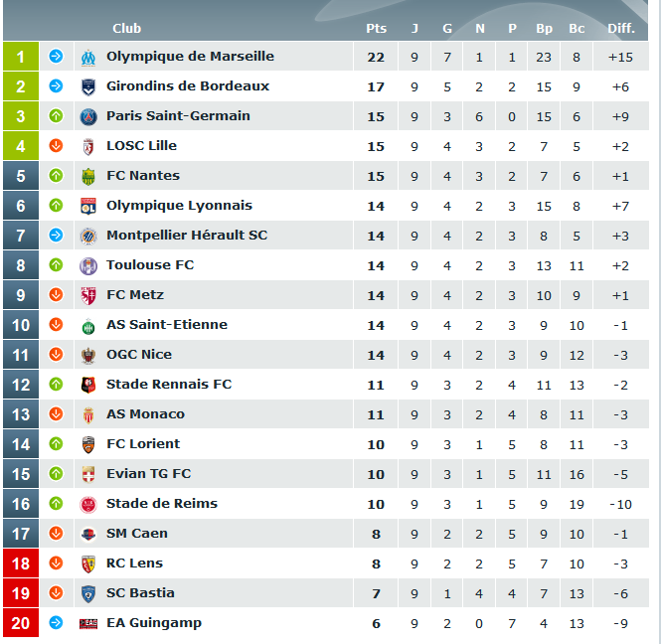Click the orange down arrow beside LOSC Lille
661x644 pixels.
pos(56,146)
